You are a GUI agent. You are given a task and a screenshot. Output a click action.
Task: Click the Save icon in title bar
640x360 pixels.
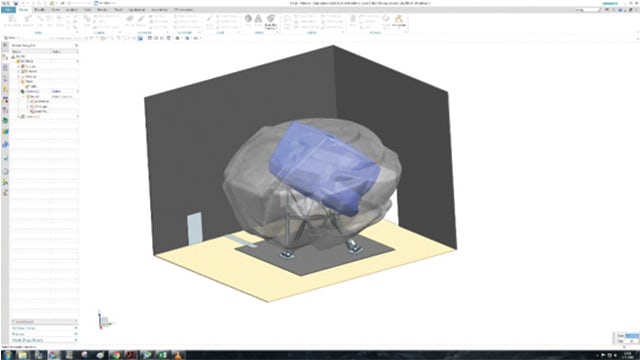(x=16, y=3)
